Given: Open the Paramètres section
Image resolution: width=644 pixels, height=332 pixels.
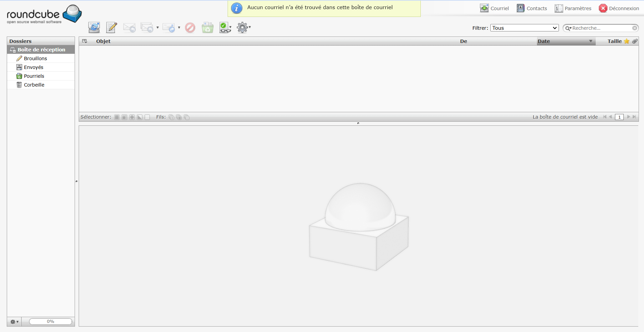Looking at the screenshot, I should point(573,8).
